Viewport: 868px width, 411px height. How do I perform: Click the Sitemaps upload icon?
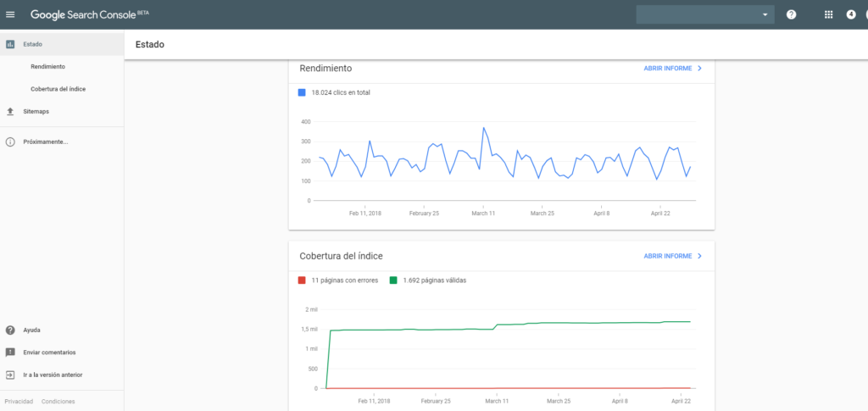coord(10,111)
